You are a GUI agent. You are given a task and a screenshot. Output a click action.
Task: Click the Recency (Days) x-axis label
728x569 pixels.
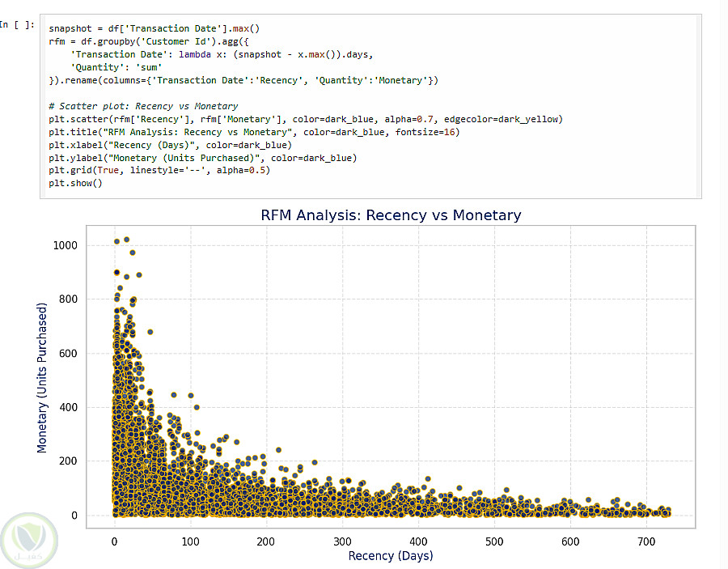(x=391, y=556)
